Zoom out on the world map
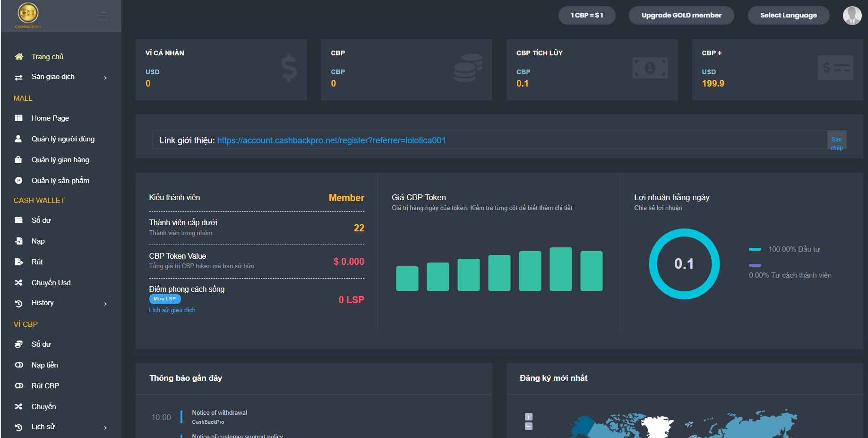Screen dimensions: 868x438 click(529, 426)
